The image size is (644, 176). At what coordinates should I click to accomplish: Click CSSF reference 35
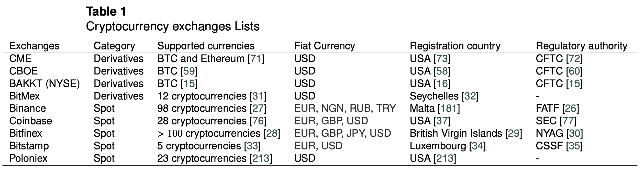[x=574, y=146]
